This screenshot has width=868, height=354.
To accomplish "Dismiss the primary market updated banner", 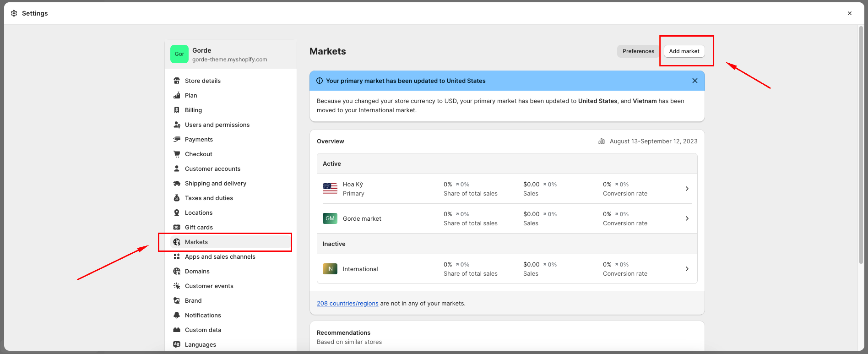I will [x=694, y=81].
